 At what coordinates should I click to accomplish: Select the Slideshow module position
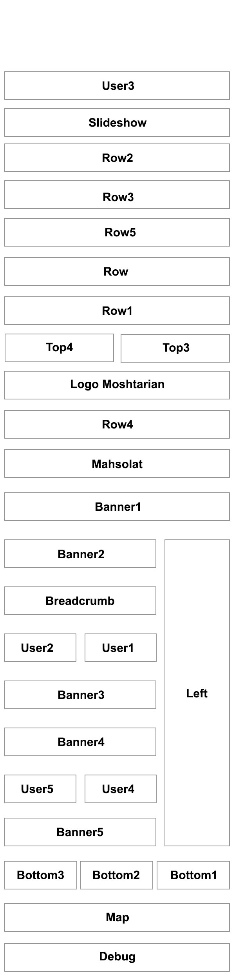click(117, 123)
